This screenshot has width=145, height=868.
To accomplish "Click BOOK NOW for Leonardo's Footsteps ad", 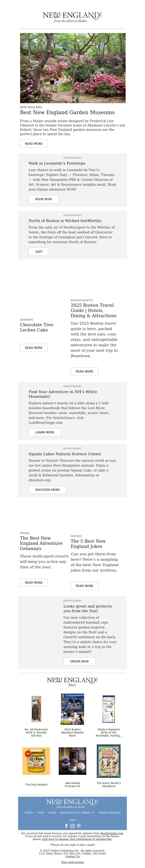I will click(x=44, y=199).
